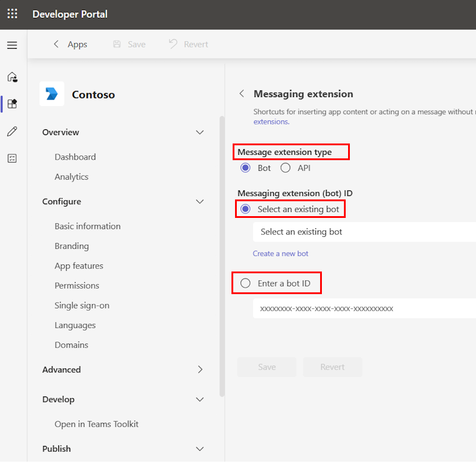Go to Home in left rail
476x465 pixels.
[x=12, y=77]
